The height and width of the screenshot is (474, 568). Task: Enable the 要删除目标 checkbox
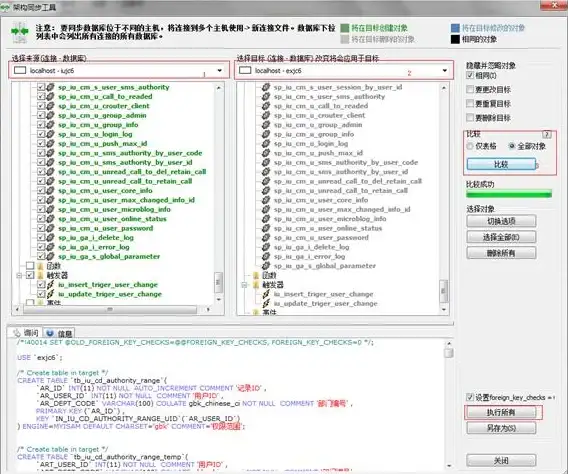click(470, 118)
